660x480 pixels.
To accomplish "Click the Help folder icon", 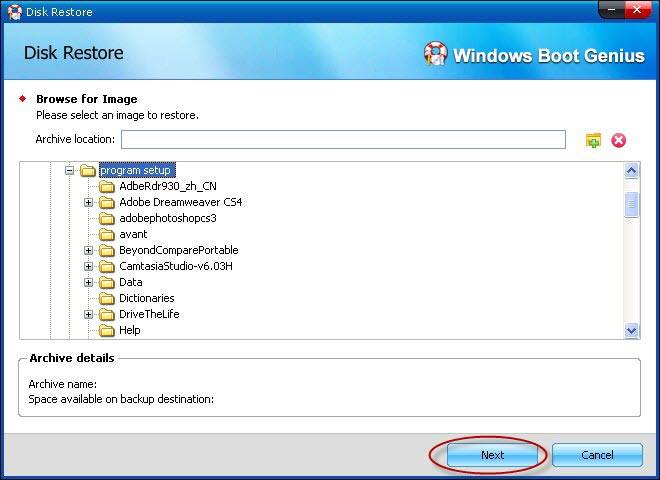I will 106,331.
